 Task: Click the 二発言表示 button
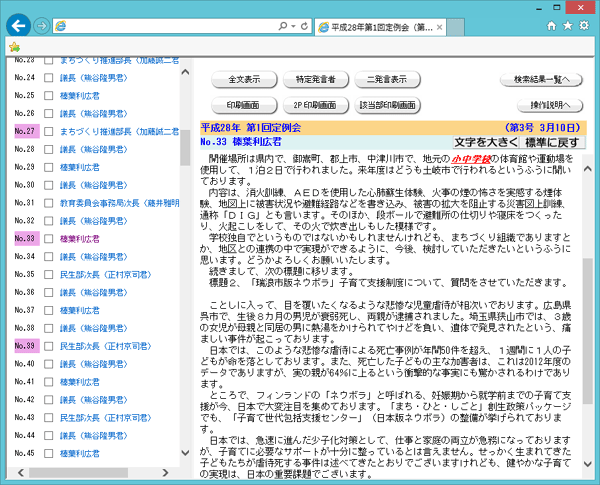tap(387, 79)
